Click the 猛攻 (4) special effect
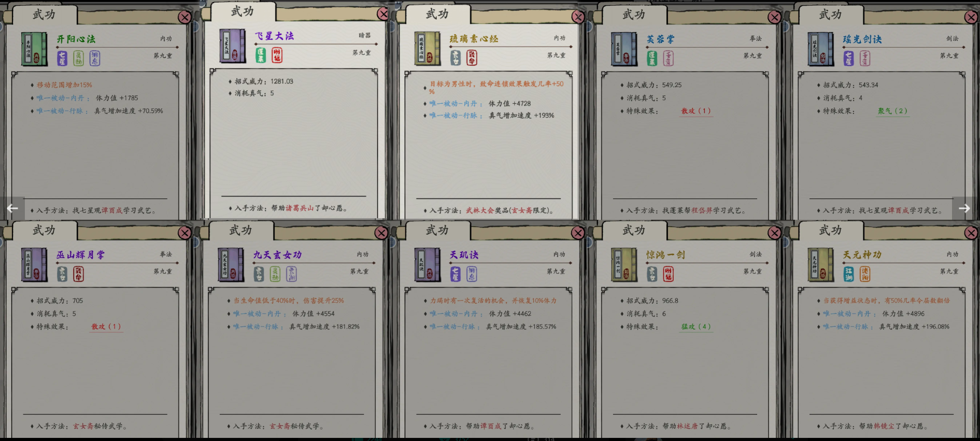 point(696,326)
